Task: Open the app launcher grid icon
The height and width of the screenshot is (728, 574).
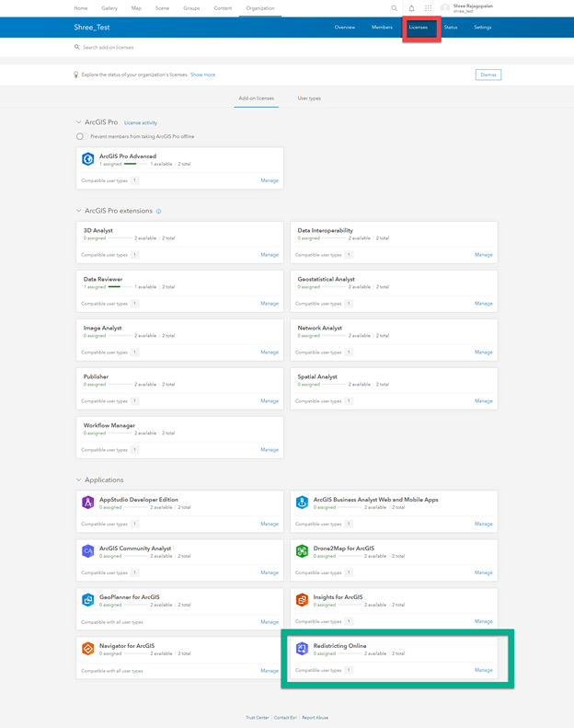Action: (x=429, y=8)
